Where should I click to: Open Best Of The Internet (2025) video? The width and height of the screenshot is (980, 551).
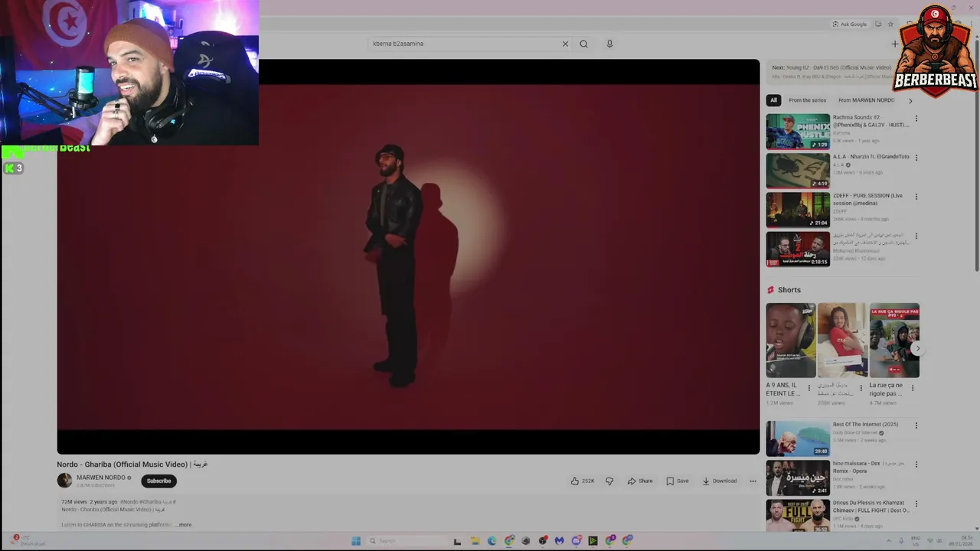[x=798, y=439]
